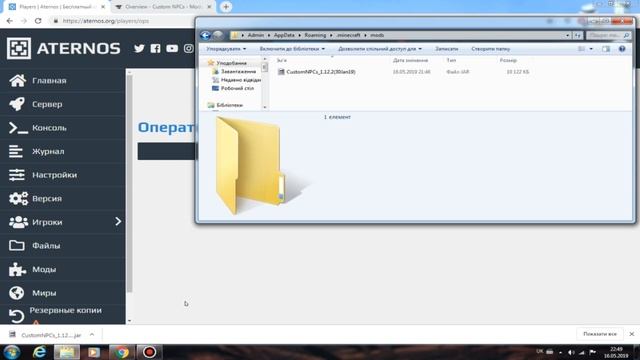Click Explorer search field
640x360 pixels.
[609, 36]
